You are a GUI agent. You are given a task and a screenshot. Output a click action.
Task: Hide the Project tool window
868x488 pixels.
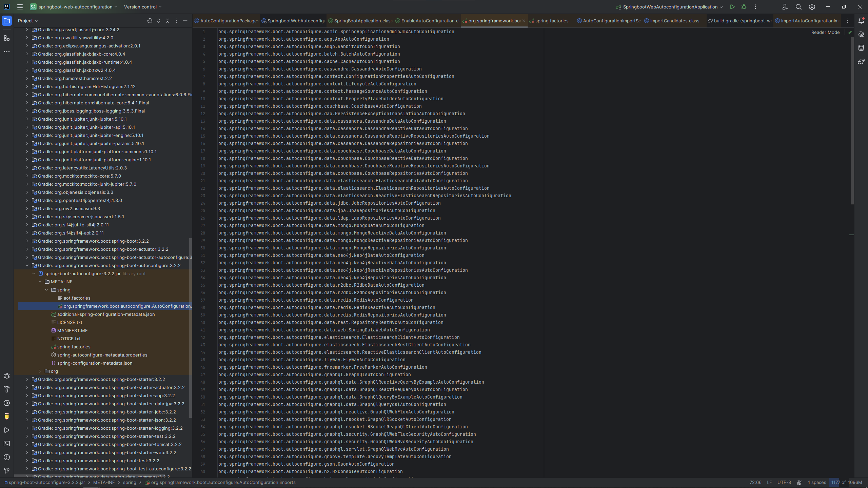coord(185,21)
